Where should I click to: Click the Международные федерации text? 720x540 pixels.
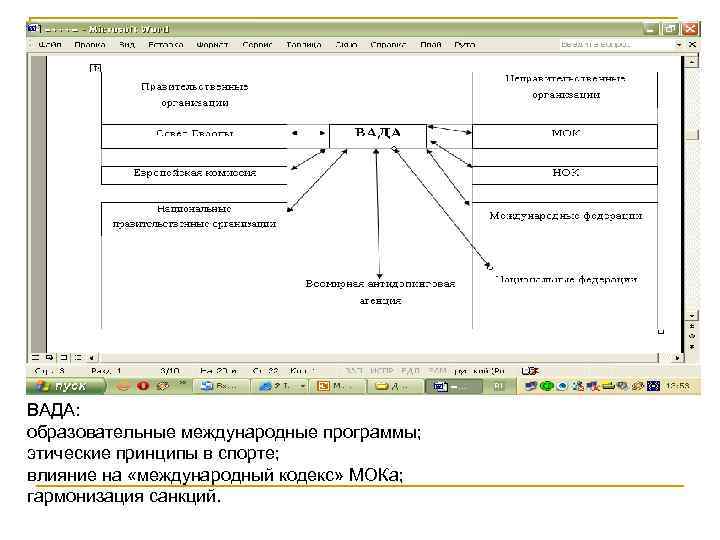(x=565, y=215)
